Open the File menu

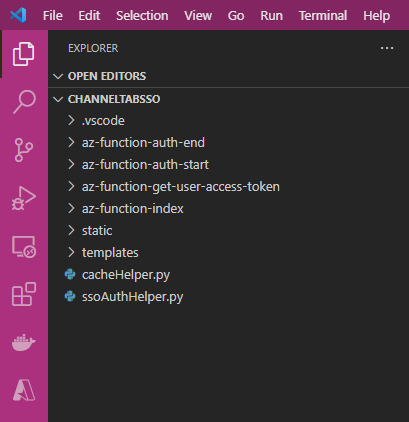(x=53, y=16)
